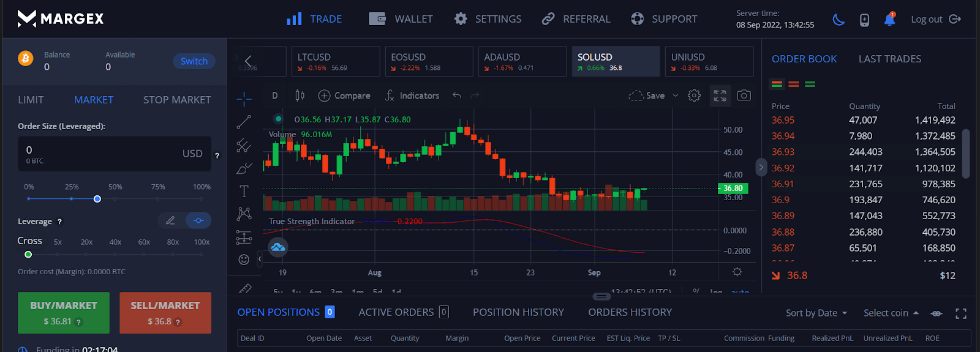The width and height of the screenshot is (980, 352).
Task: Select the trend line drawing tool
Action: coord(244,122)
